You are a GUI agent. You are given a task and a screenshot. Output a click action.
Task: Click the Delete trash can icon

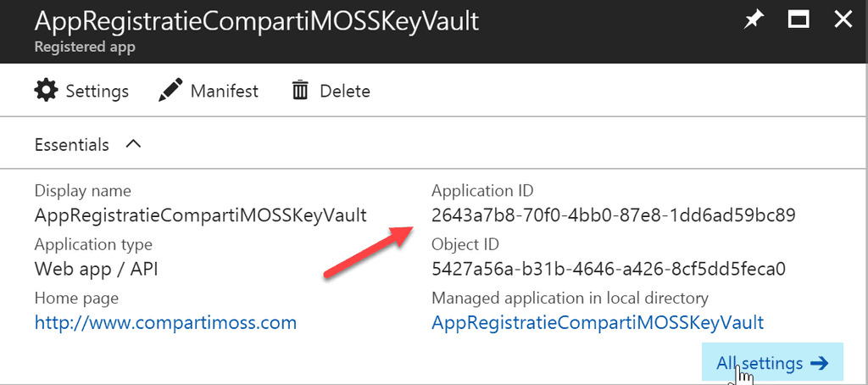[x=300, y=90]
